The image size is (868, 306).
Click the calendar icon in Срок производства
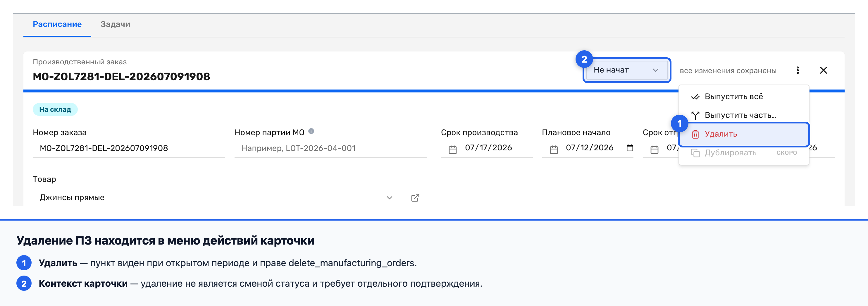point(452,149)
